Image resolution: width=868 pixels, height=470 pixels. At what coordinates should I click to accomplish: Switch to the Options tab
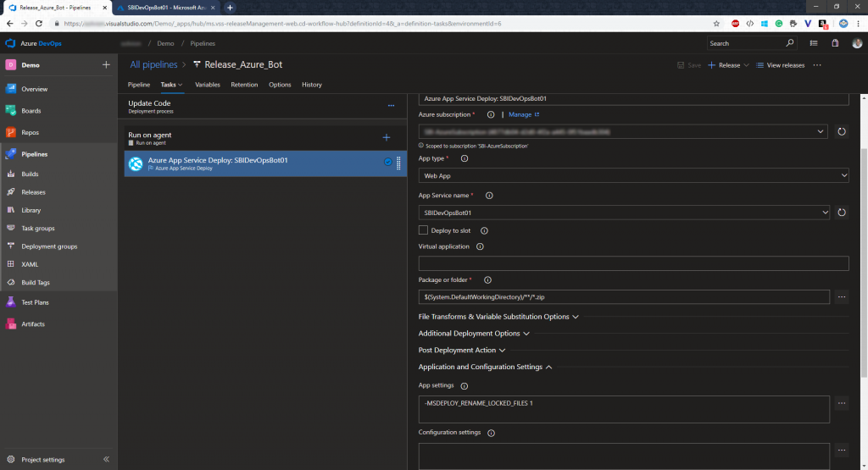280,85
